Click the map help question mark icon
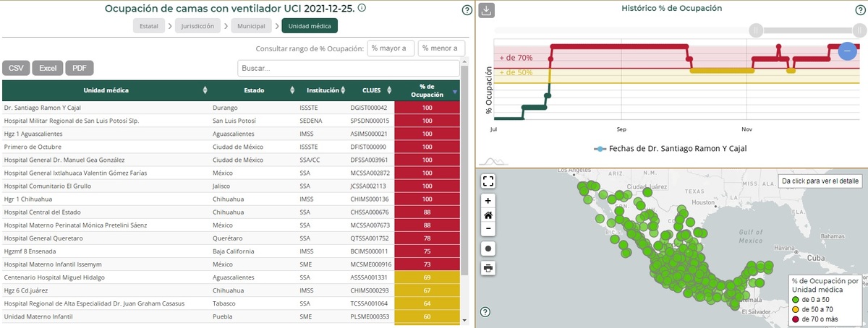This screenshot has width=868, height=328. (485, 312)
